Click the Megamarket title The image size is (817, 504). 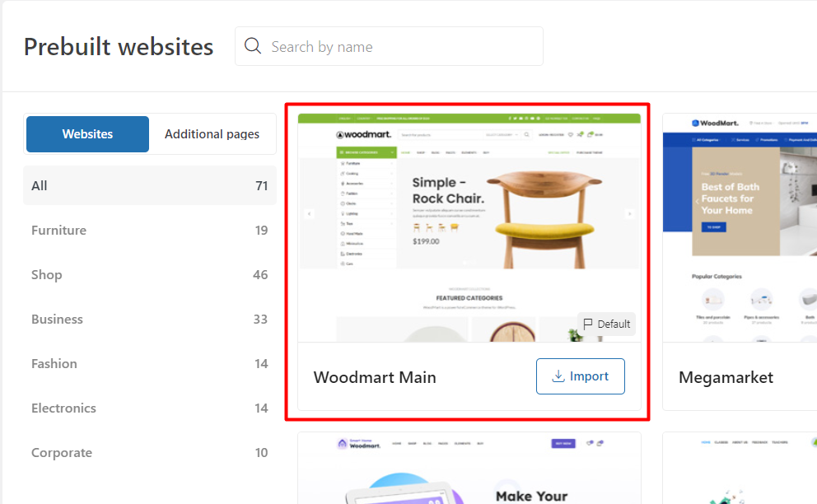(x=726, y=377)
